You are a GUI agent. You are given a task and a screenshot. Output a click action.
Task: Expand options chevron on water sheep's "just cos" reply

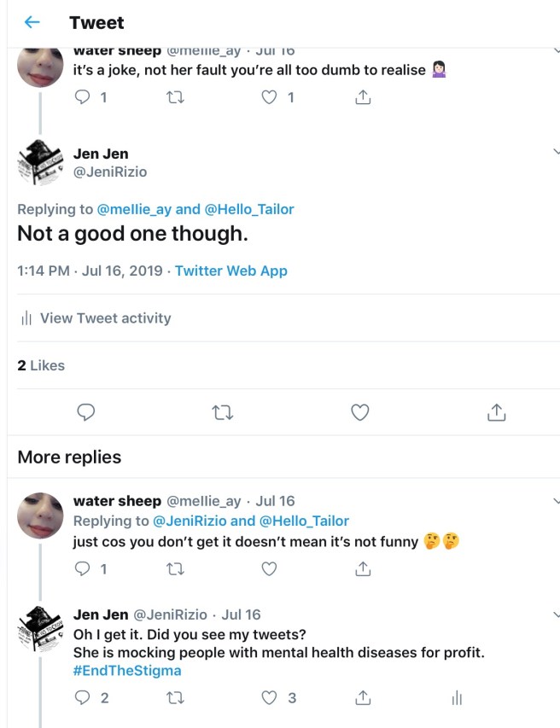click(556, 498)
